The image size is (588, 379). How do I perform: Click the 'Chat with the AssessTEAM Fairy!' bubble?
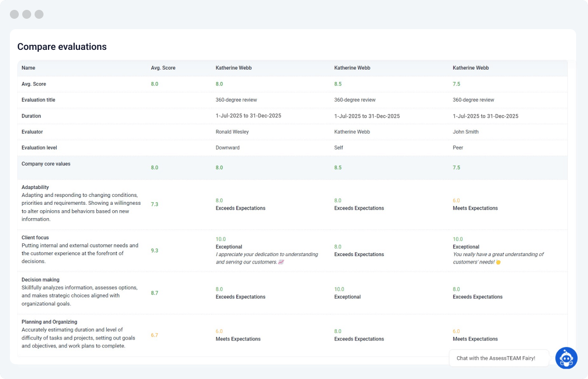[x=496, y=358]
